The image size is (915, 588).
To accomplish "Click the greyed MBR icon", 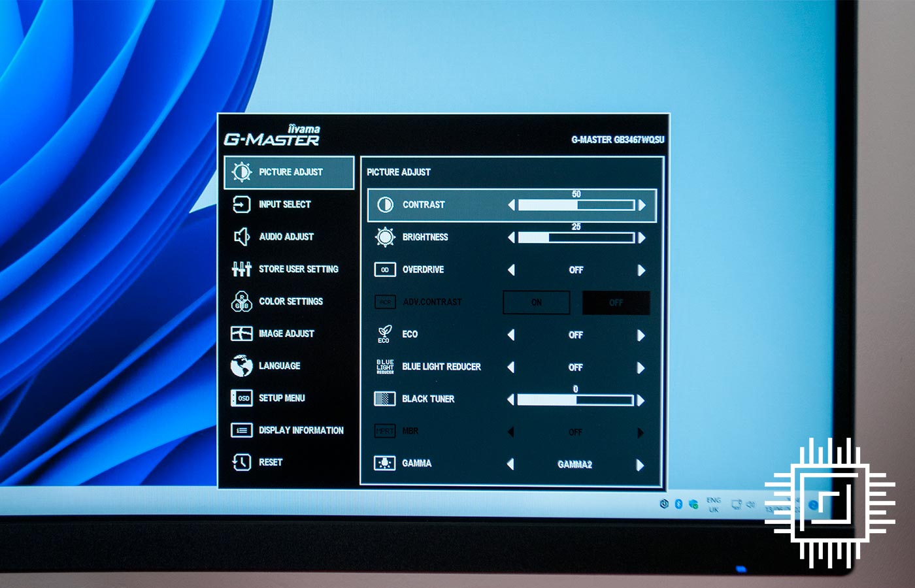I will (x=385, y=431).
